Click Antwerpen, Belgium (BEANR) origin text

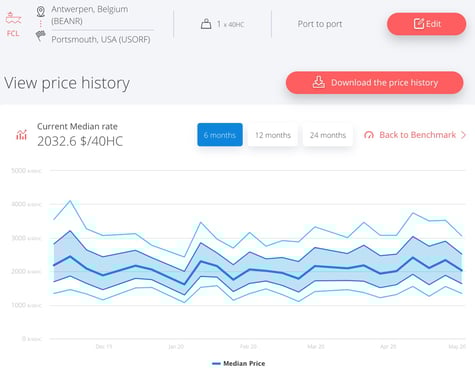89,15
